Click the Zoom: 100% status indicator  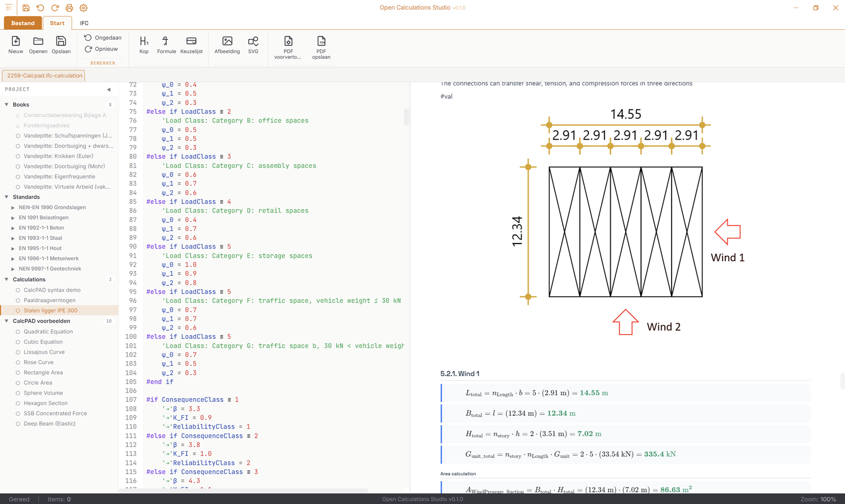[x=818, y=499]
